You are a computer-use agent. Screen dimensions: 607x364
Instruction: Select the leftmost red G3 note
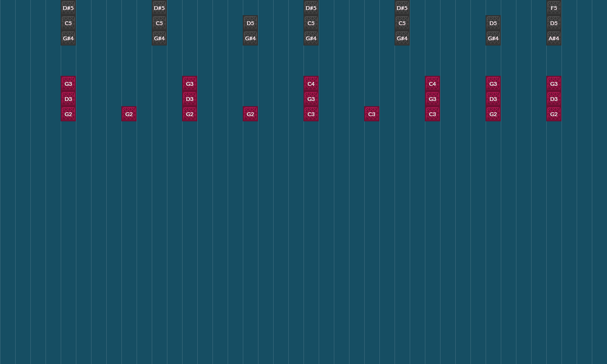pyautogui.click(x=68, y=83)
